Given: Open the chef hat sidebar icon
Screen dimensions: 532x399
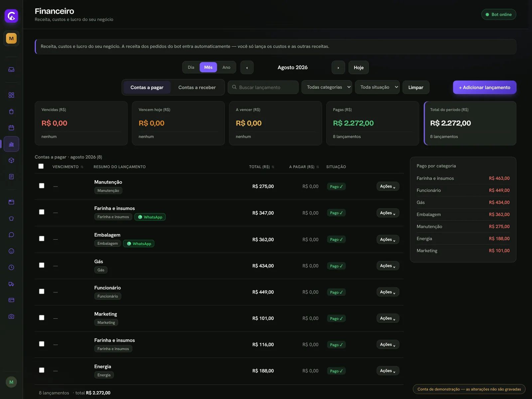Looking at the screenshot, I should point(11,218).
